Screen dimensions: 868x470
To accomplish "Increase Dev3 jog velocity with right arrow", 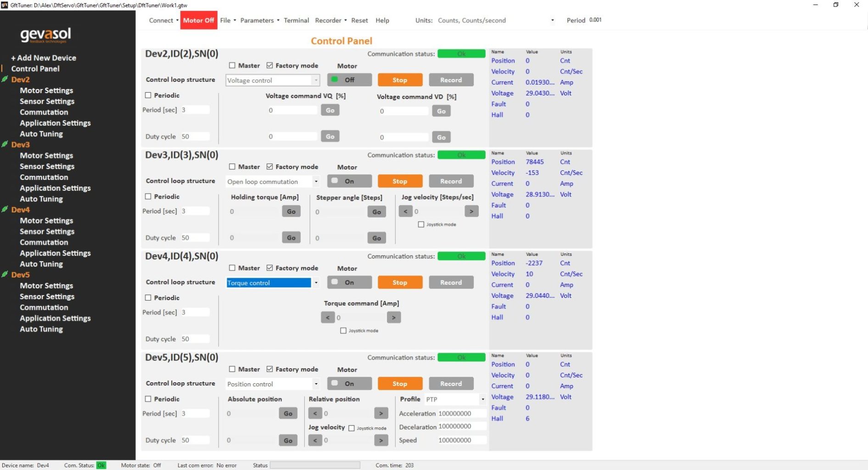I will coord(471,211).
